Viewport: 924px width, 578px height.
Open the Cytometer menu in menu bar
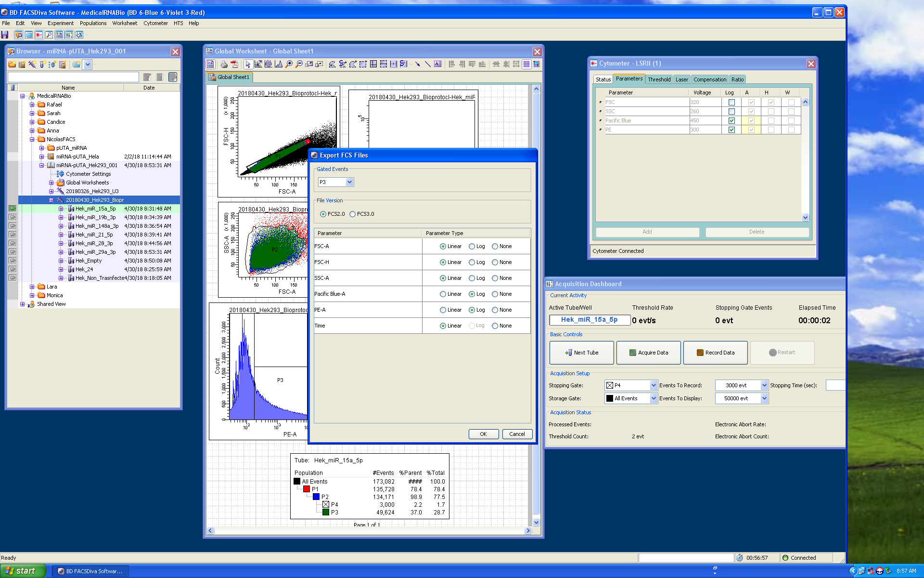155,23
